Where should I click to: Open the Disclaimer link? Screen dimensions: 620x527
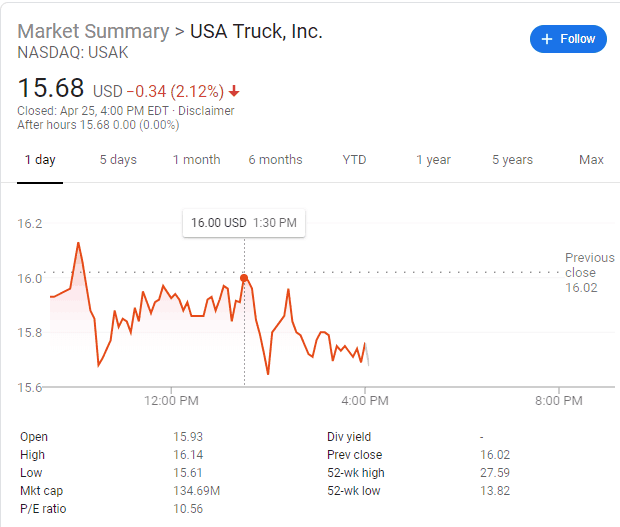[206, 111]
